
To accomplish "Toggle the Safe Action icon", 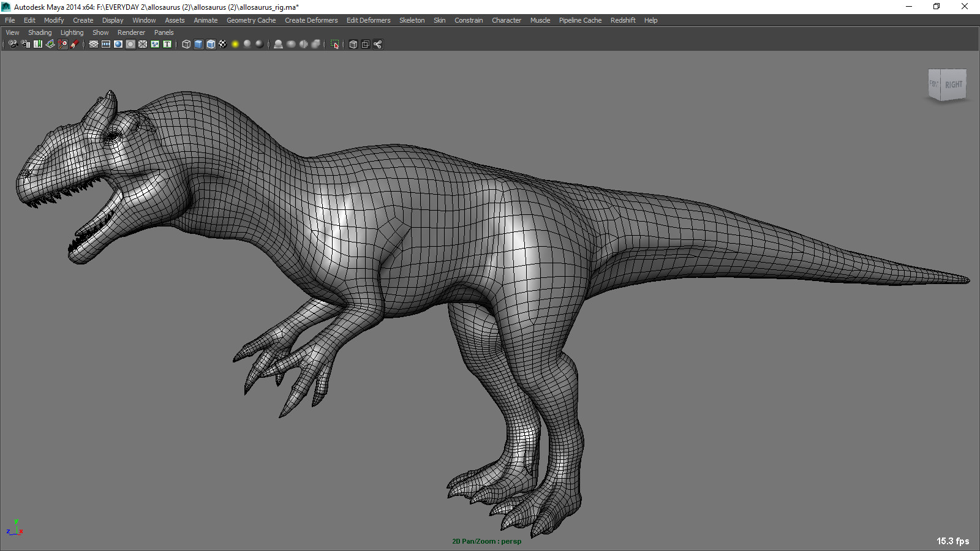I will coord(155,44).
